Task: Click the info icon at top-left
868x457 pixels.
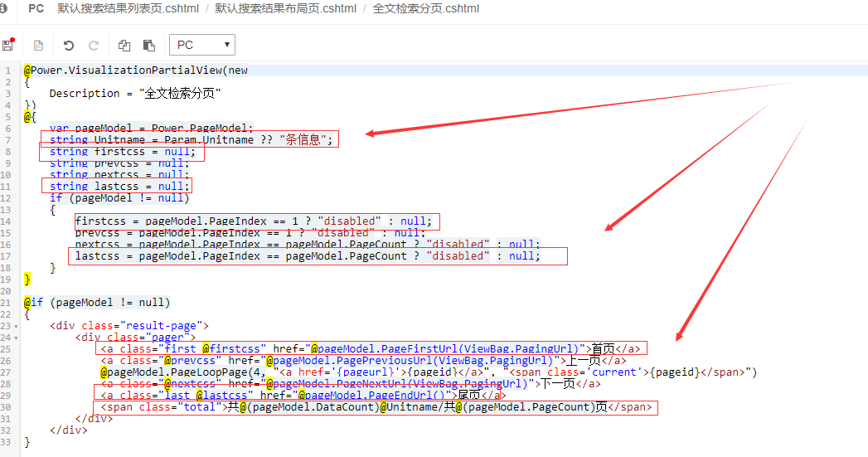Action: point(4,8)
